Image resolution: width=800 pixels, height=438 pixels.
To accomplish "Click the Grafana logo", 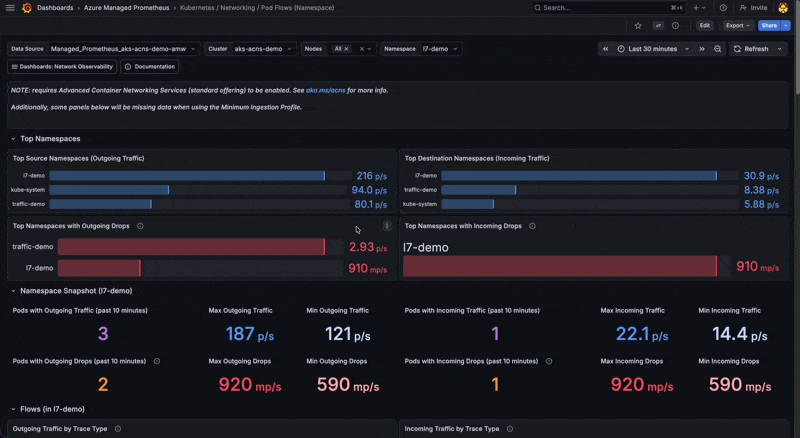I will coord(27,8).
